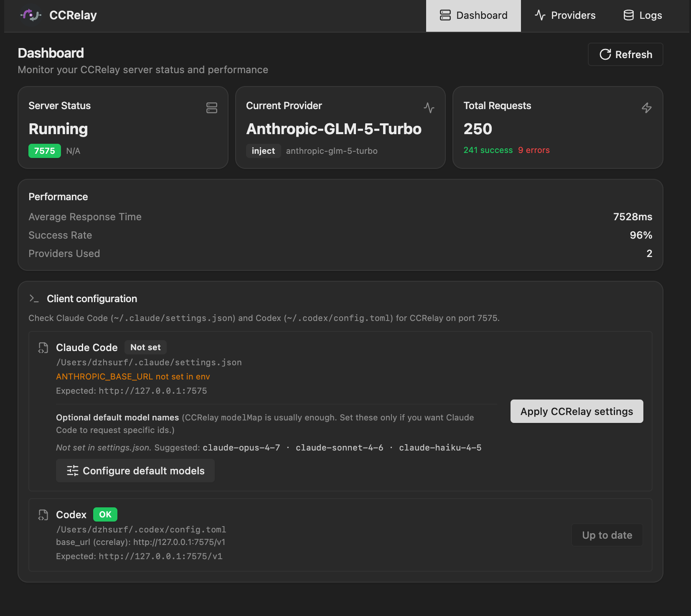691x616 pixels.
Task: Click the Running status text
Action: click(x=58, y=129)
